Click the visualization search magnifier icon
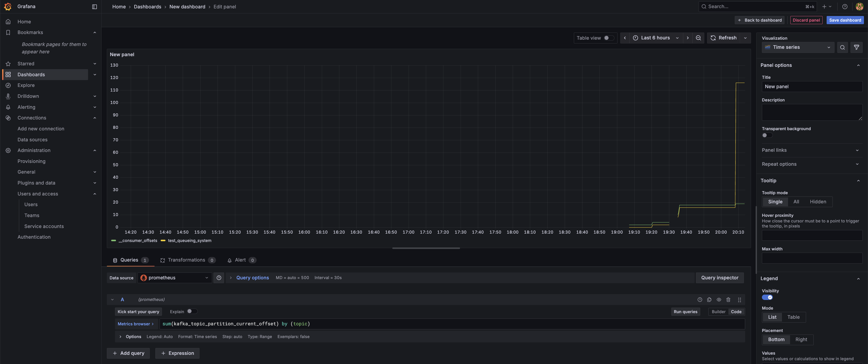 pyautogui.click(x=842, y=48)
